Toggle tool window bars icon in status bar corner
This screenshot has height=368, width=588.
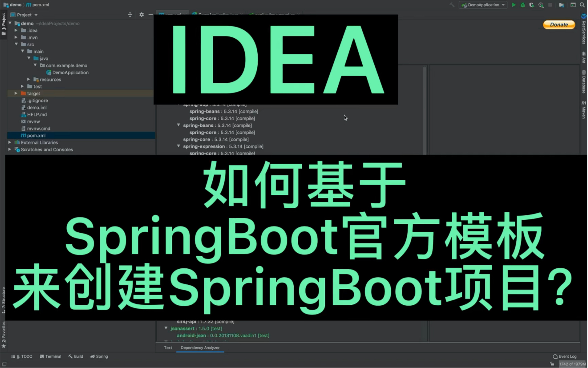click(x=4, y=364)
